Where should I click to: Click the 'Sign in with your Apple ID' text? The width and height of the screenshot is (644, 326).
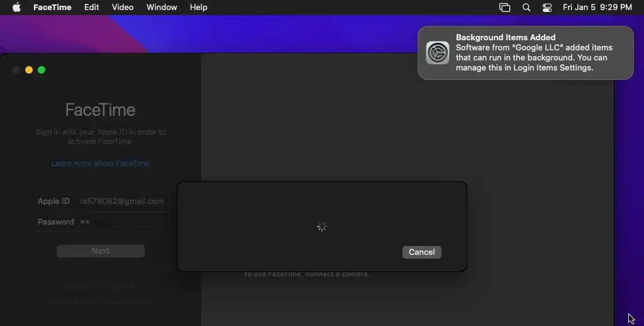point(101,137)
